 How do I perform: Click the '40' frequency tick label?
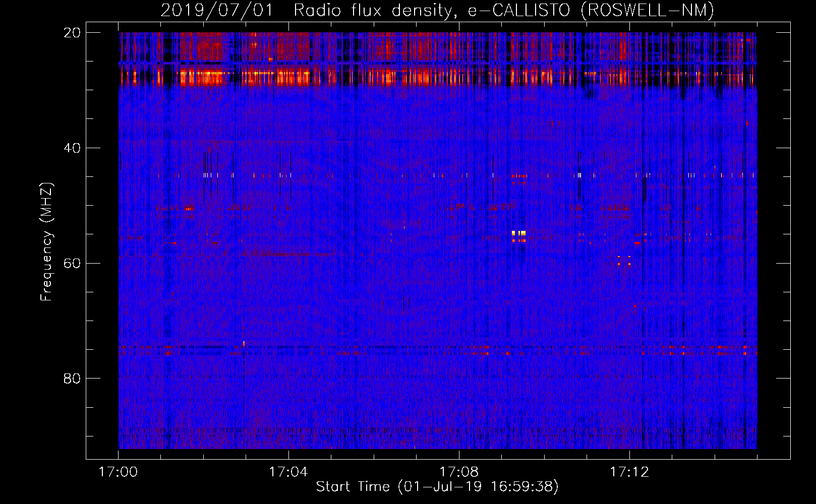[72, 148]
